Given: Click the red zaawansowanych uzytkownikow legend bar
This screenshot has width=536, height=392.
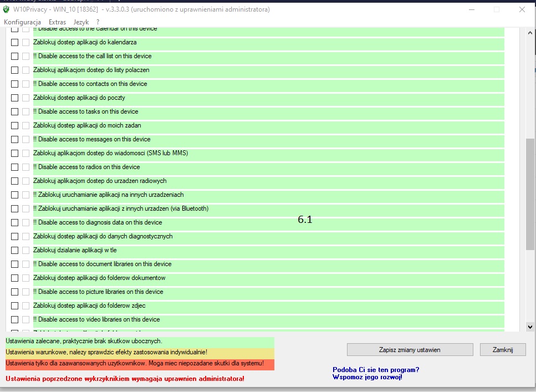Looking at the screenshot, I should pyautogui.click(x=140, y=364).
